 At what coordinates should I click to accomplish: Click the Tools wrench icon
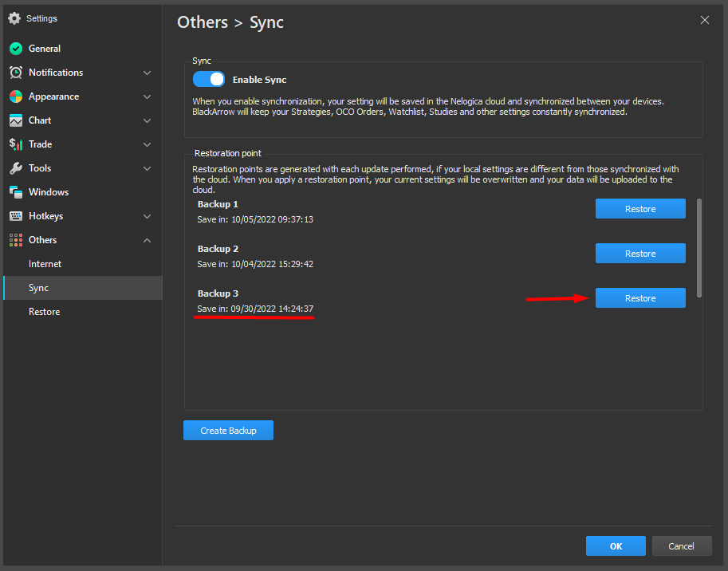(15, 168)
